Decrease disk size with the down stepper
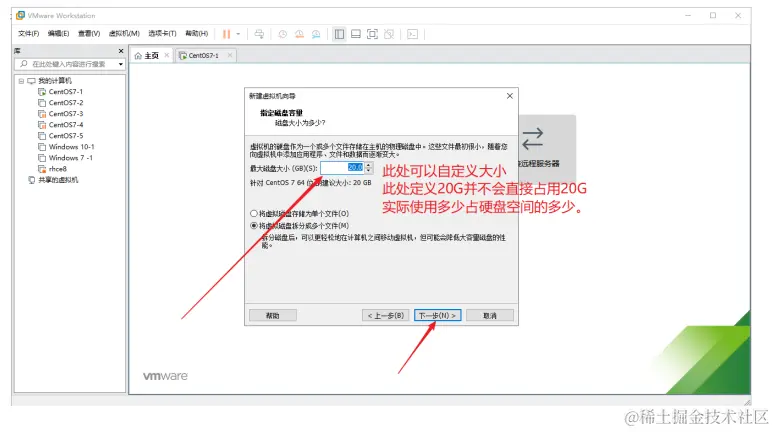This screenshot has height=432, width=775. [369, 171]
